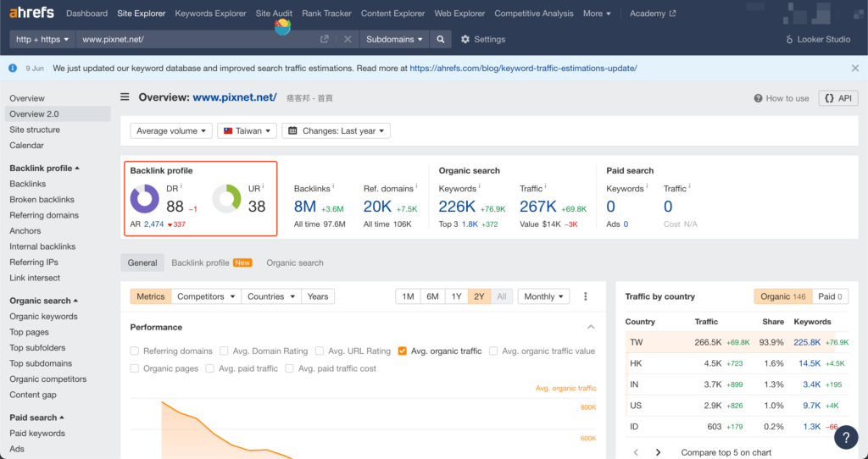Go to next countries page arrow
This screenshot has width=868, height=459.
(x=658, y=452)
